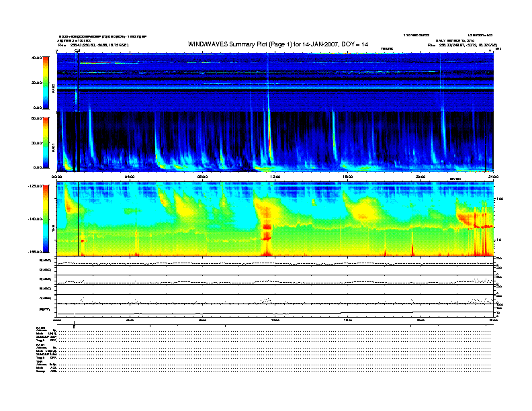Click the 16:00 time label under RAD1 spectrogram
Image resolution: width=532 pixels, height=411 pixels.
pos(348,177)
